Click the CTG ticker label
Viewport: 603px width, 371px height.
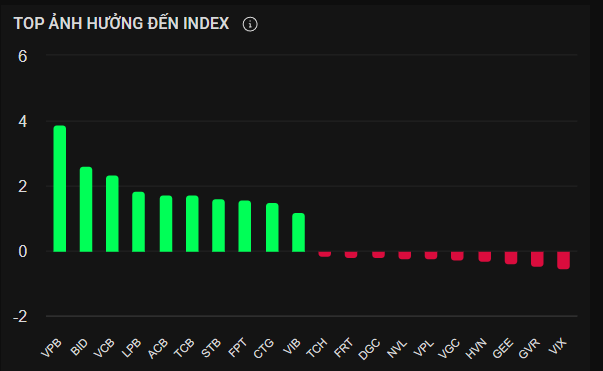pos(264,348)
